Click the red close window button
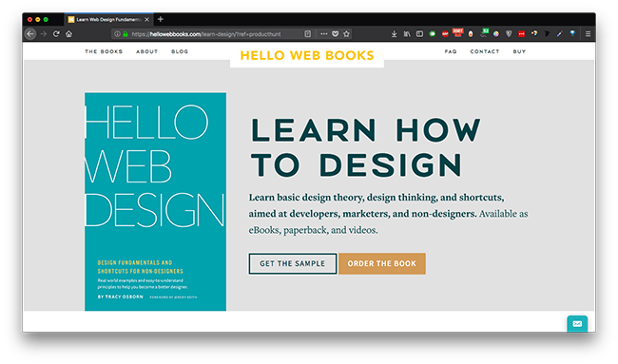 29,19
